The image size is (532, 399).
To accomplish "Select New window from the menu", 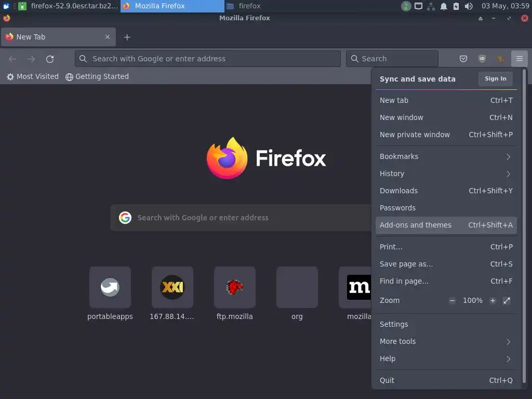I will coord(446,117).
